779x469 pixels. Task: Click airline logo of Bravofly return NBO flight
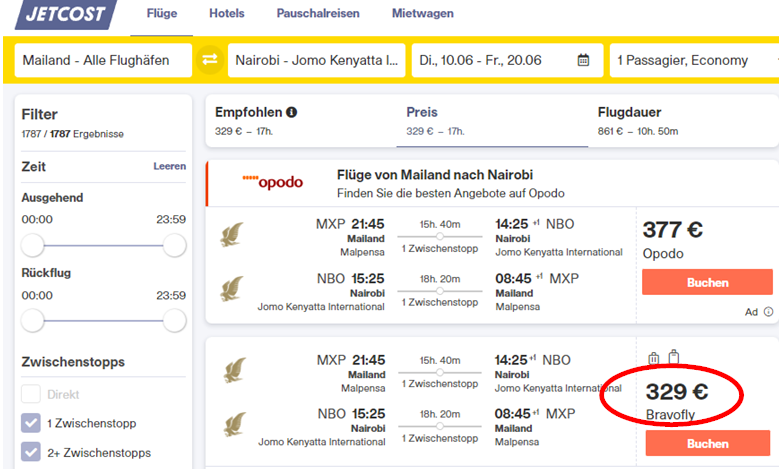pos(234,424)
